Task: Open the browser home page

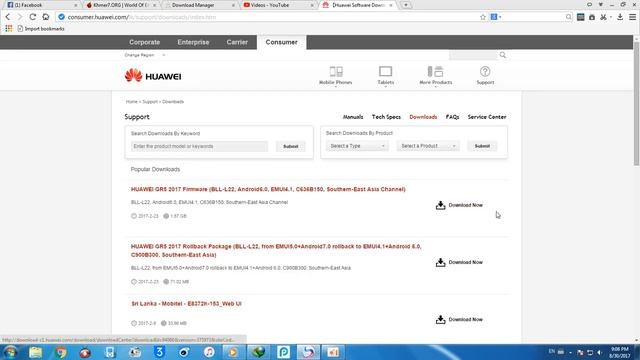Action: coord(46,17)
